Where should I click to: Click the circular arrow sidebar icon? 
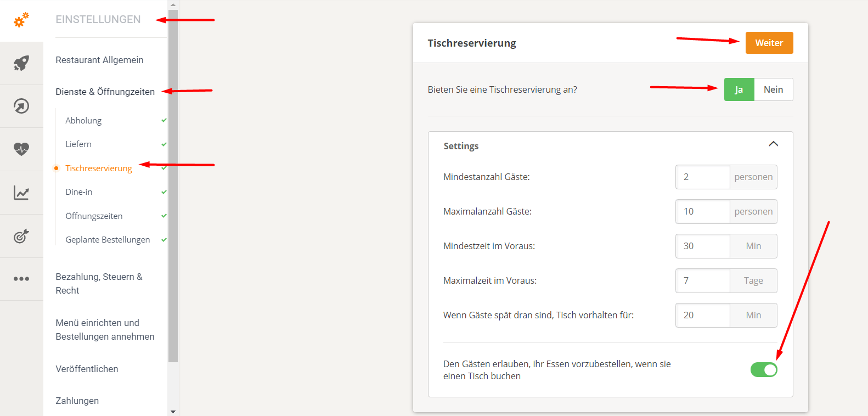21,106
